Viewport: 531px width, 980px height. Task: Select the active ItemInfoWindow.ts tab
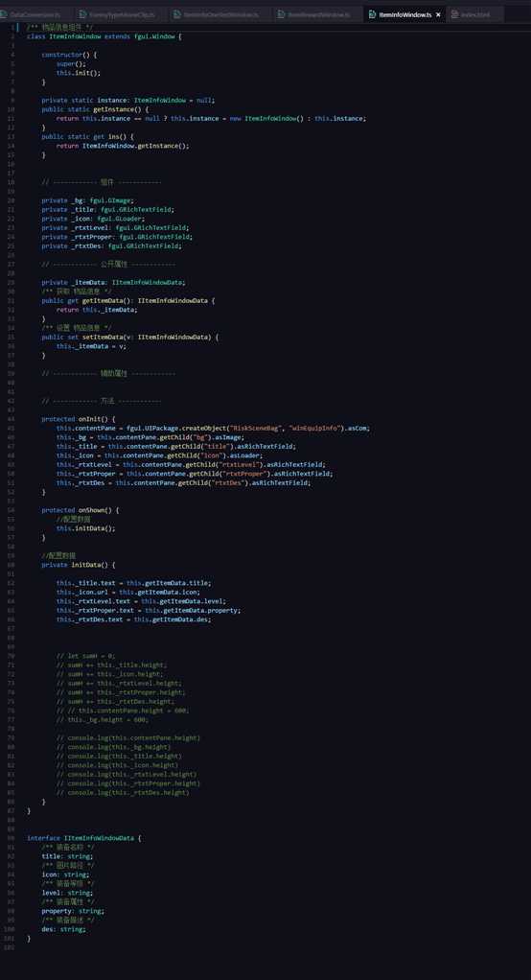click(404, 14)
